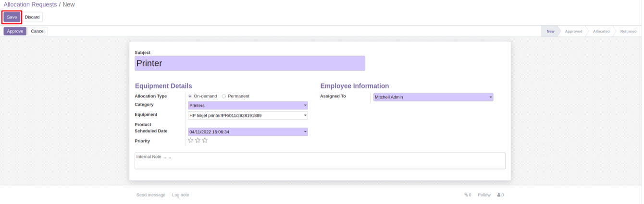Screen dimensions: 644x204
Task: Save the allocation request
Action: pyautogui.click(x=12, y=17)
